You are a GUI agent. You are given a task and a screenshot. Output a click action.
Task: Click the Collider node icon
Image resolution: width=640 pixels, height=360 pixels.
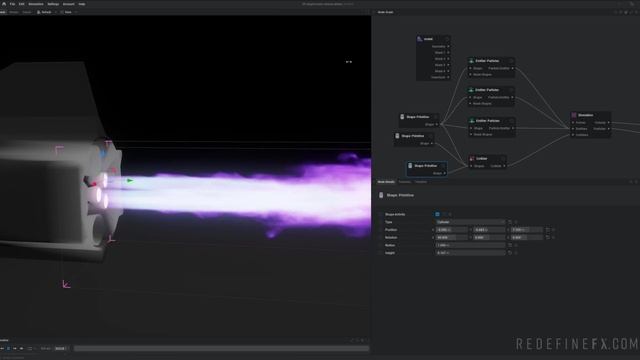472,158
